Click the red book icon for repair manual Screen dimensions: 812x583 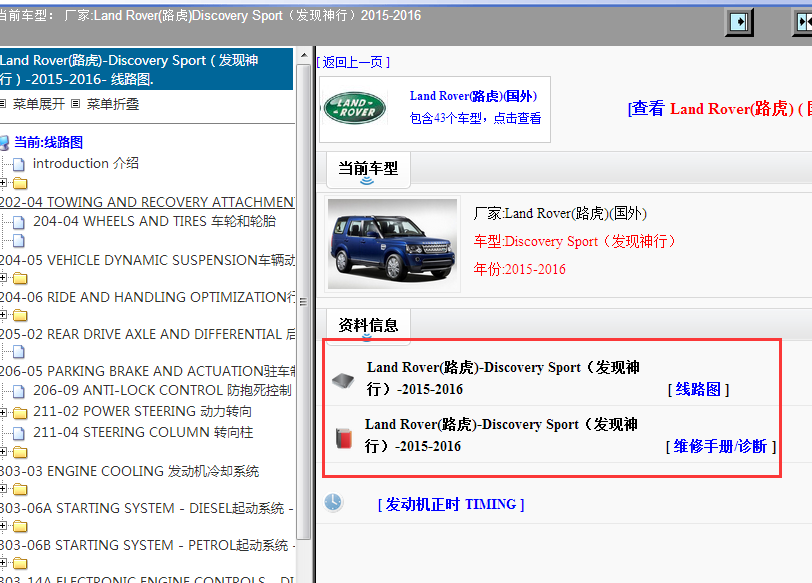343,438
